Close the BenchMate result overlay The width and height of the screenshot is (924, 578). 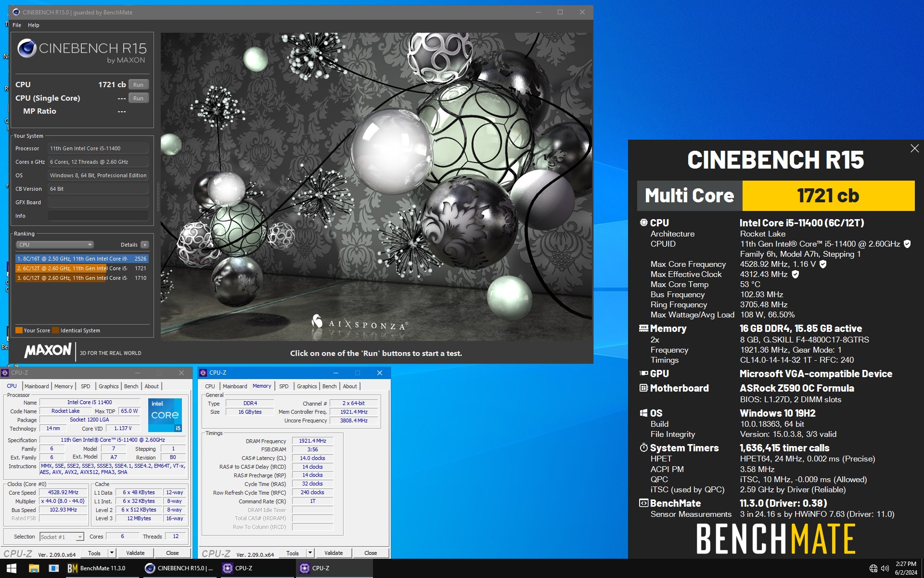(x=914, y=148)
